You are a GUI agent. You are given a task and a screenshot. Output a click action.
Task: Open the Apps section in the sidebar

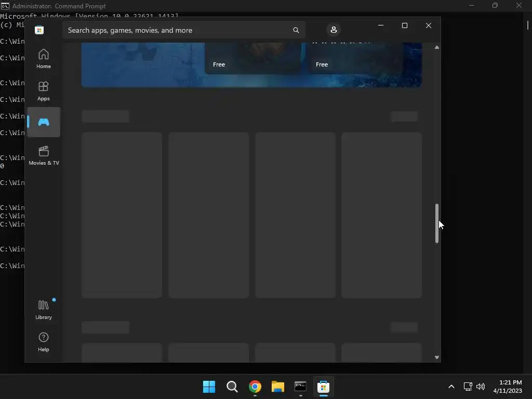point(44,91)
